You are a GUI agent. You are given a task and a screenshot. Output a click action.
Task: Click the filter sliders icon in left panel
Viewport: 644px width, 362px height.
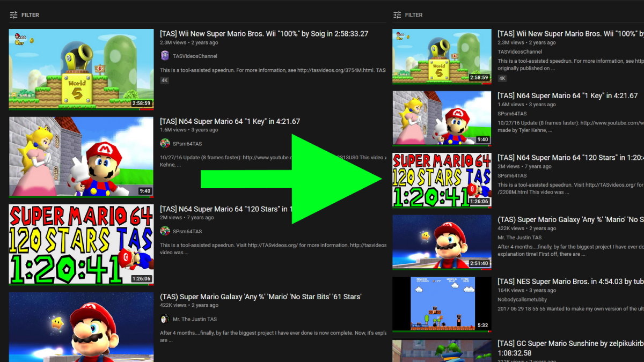14,15
